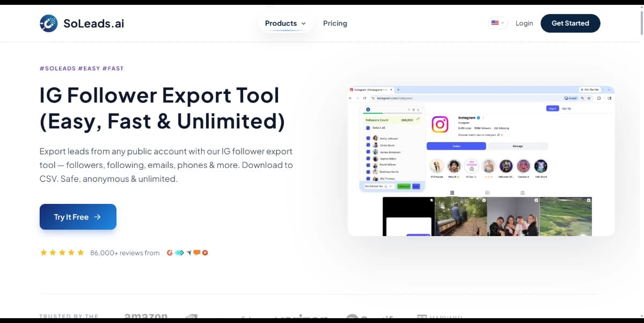Viewport: 644px width, 323px height.
Task: Open the Products dropdown menu
Action: click(286, 23)
